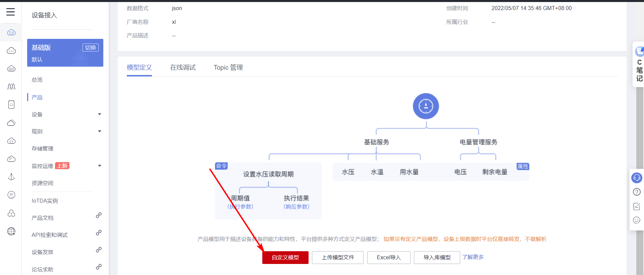Open the C笔记 notes widget
The width and height of the screenshot is (644, 275).
(x=639, y=64)
